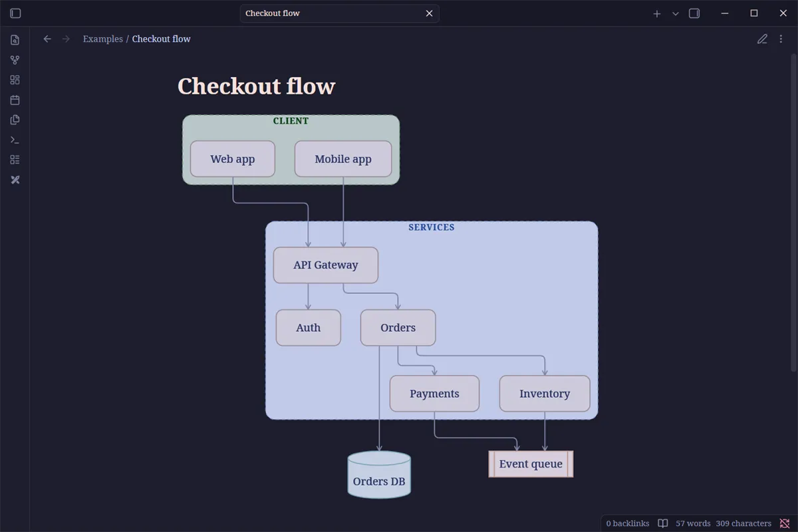This screenshot has height=532, width=798.
Task: Click the CLIENT group label
Action: click(291, 121)
